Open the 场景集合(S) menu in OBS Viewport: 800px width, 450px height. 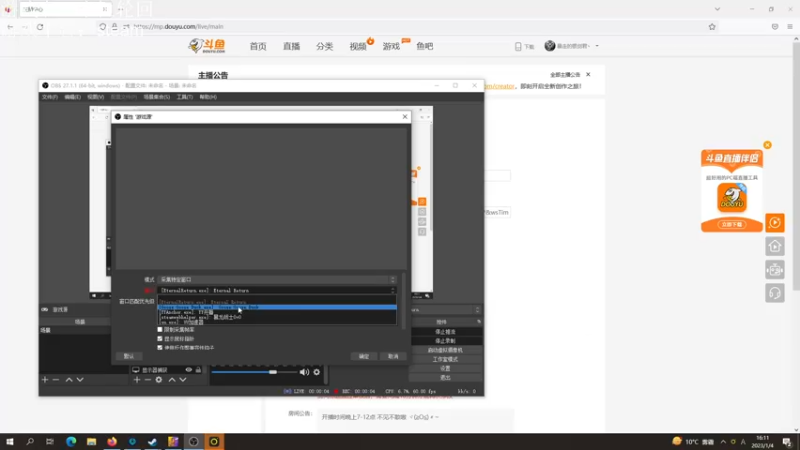[156, 97]
